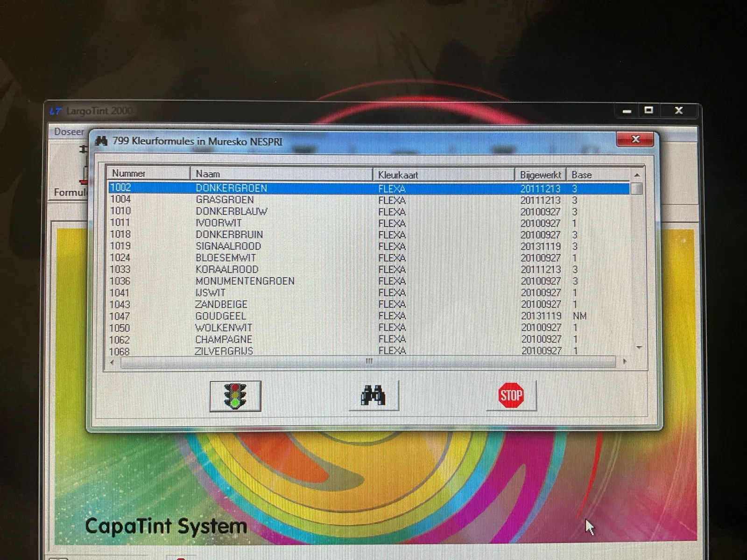Select row 1010 DONKERBLAUW
This screenshot has height=560, width=747.
369,211
